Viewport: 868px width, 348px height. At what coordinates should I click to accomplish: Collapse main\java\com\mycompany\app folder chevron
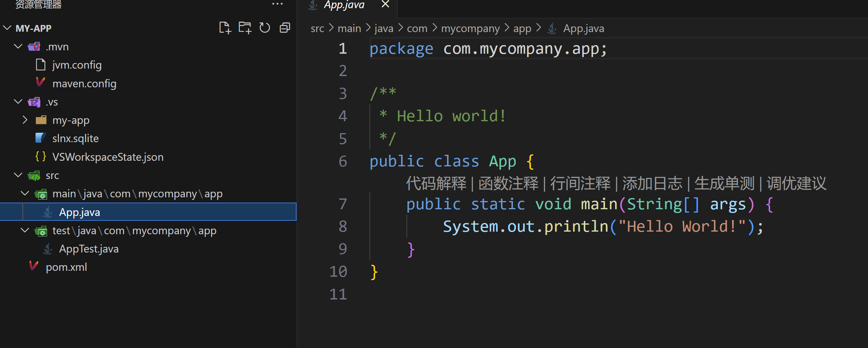pyautogui.click(x=25, y=193)
